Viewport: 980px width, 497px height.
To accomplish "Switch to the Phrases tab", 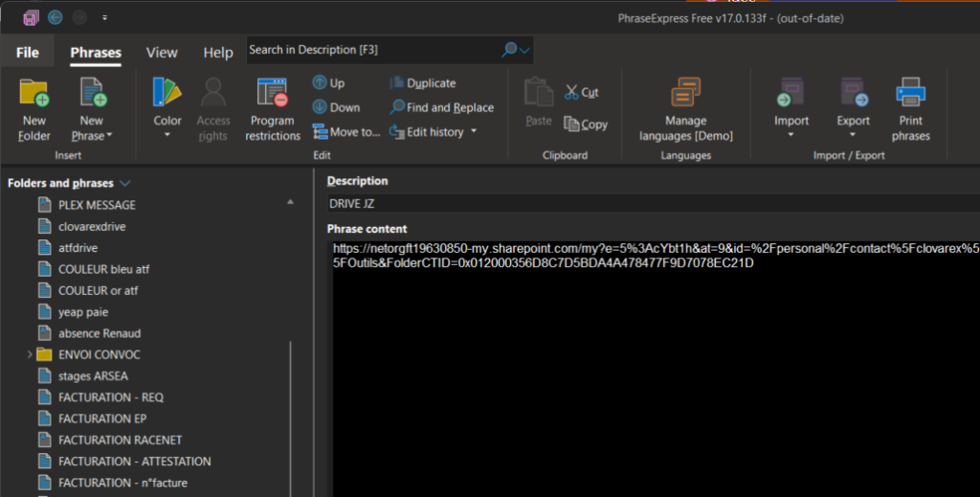I will click(96, 53).
